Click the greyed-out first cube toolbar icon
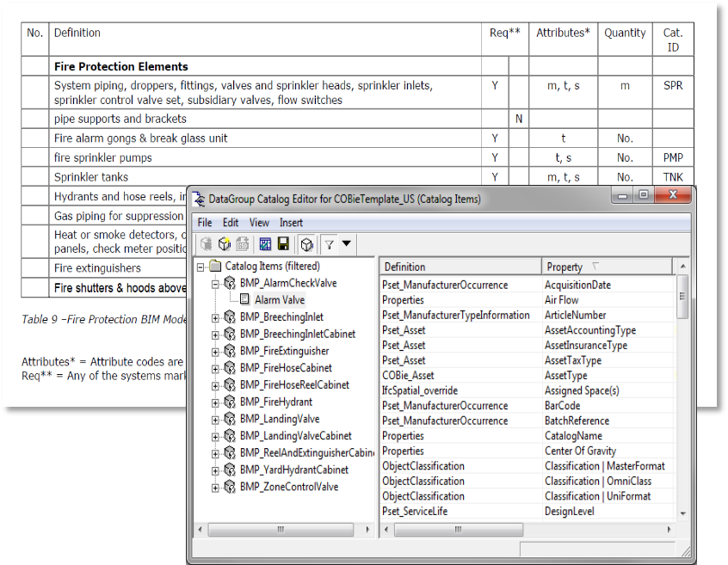The width and height of the screenshot is (728, 565). pyautogui.click(x=207, y=243)
